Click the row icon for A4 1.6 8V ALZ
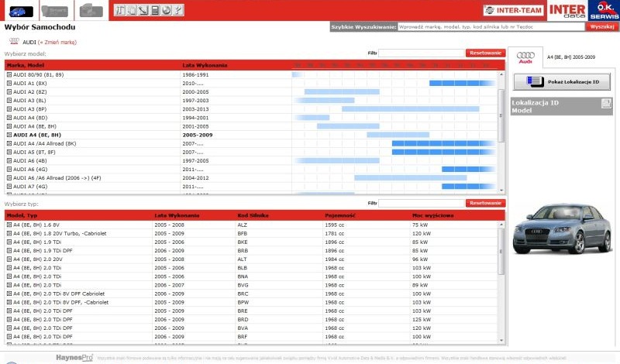 pyautogui.click(x=9, y=225)
